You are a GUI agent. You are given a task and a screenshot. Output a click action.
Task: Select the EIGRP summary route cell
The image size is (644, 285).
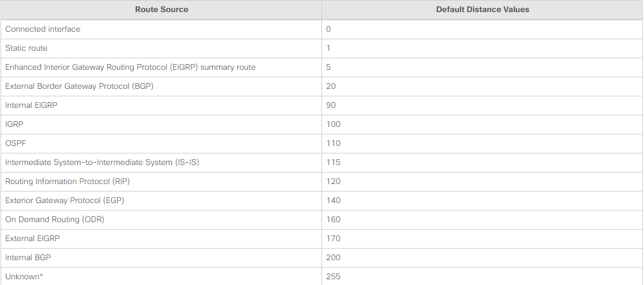(x=130, y=67)
